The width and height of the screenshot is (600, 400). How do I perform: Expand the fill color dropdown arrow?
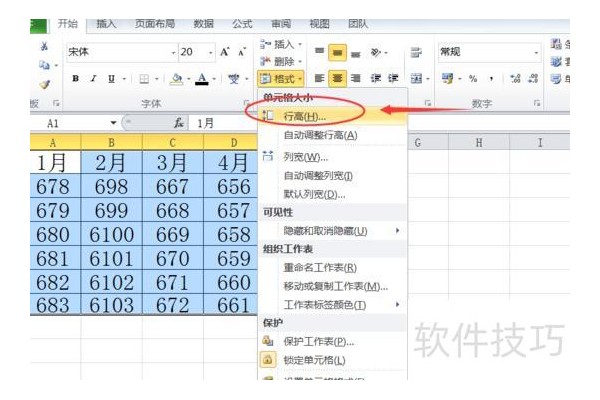coord(189,79)
